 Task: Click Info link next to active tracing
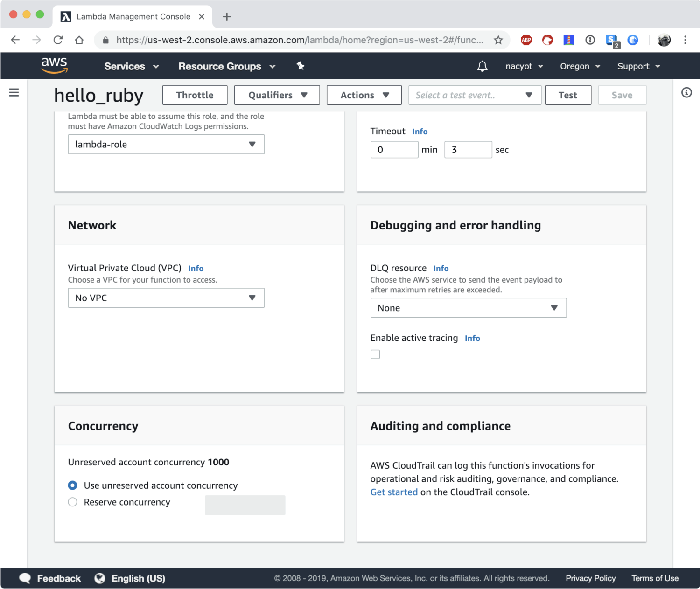(472, 338)
